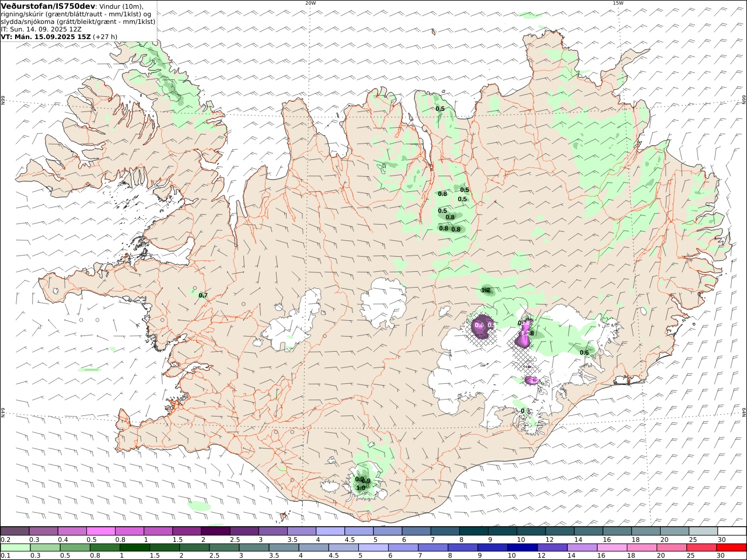Click the purple snow swatch starting at 1.5
This screenshot has width=747, height=560.
click(187, 531)
